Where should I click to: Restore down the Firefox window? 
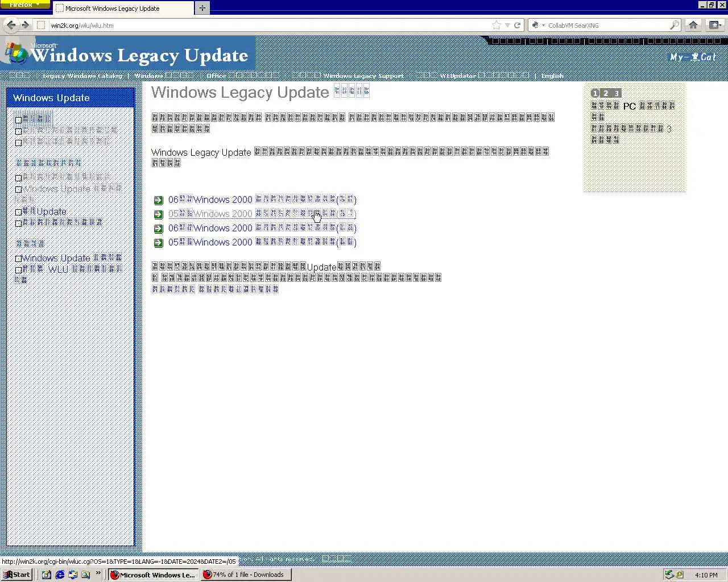pos(712,5)
